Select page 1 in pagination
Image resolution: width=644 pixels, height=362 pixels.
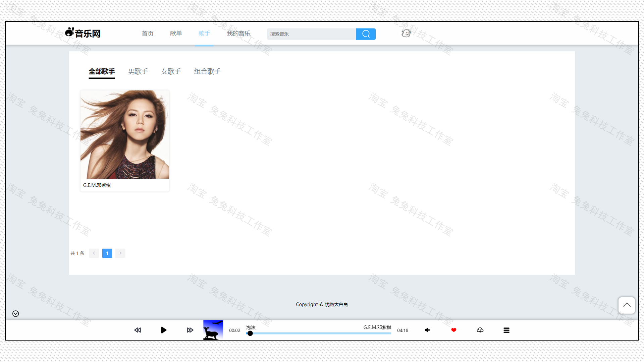[107, 253]
